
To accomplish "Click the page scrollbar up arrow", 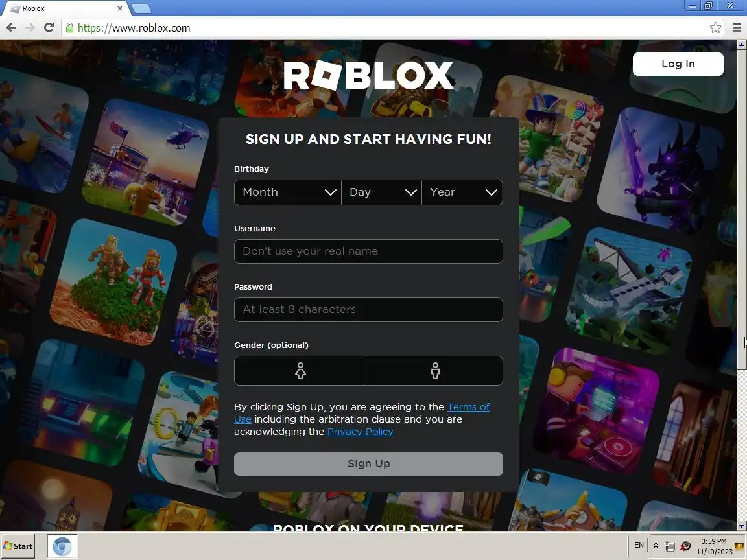I will 741,45.
